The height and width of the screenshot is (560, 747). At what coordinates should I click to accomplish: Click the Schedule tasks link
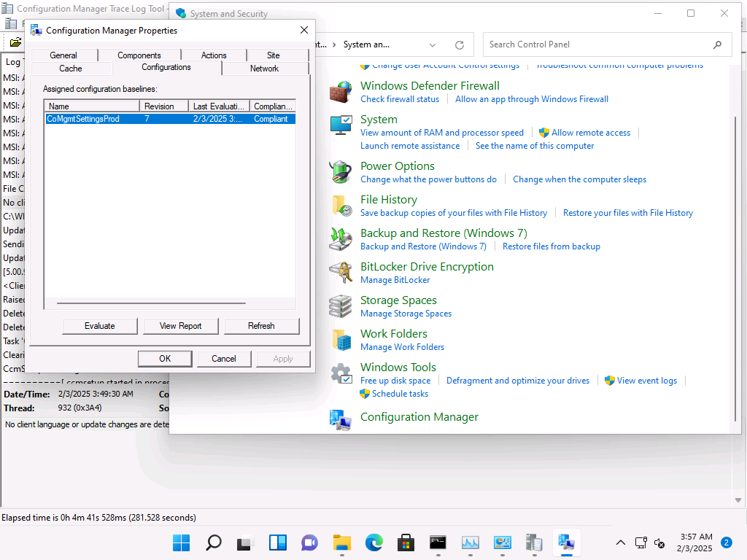click(400, 394)
